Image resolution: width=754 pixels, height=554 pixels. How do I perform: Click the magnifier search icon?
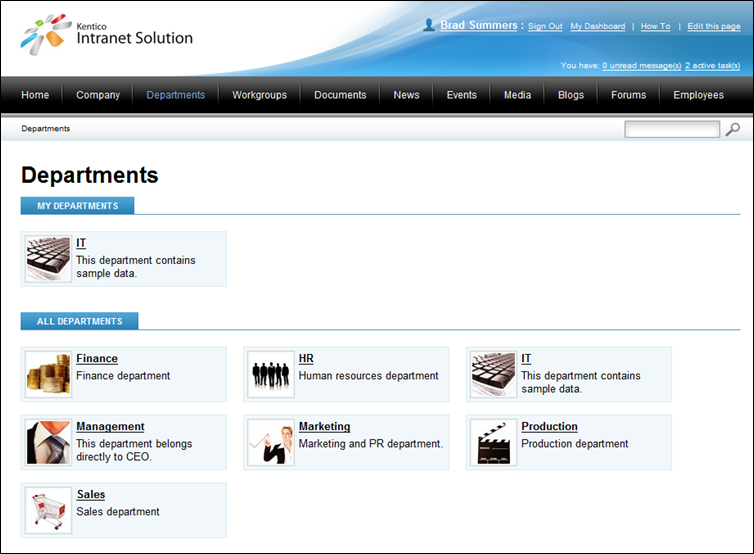point(733,129)
